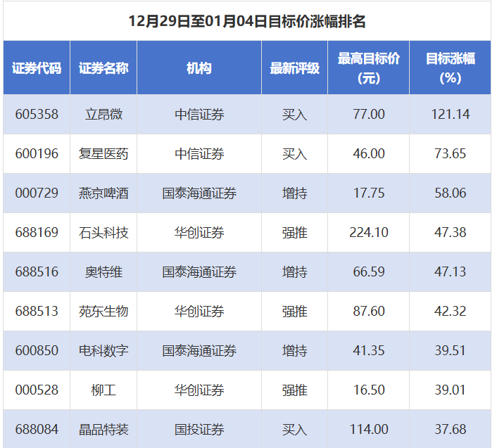The width and height of the screenshot is (497, 448).
Task: Click the 224.10 target price cell
Action: coord(368,232)
